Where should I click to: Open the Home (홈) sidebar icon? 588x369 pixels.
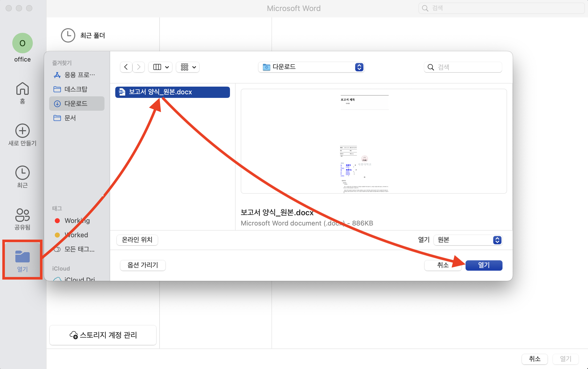tap(23, 89)
